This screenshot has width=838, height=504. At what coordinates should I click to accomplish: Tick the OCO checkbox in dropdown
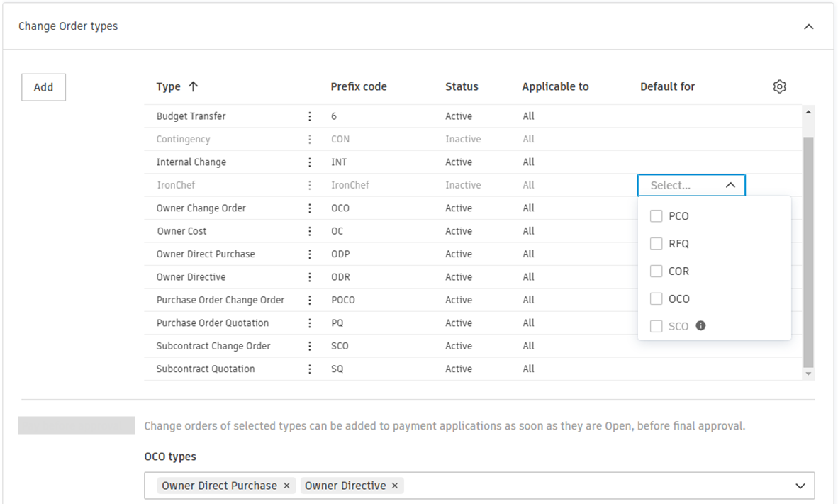[x=657, y=299]
